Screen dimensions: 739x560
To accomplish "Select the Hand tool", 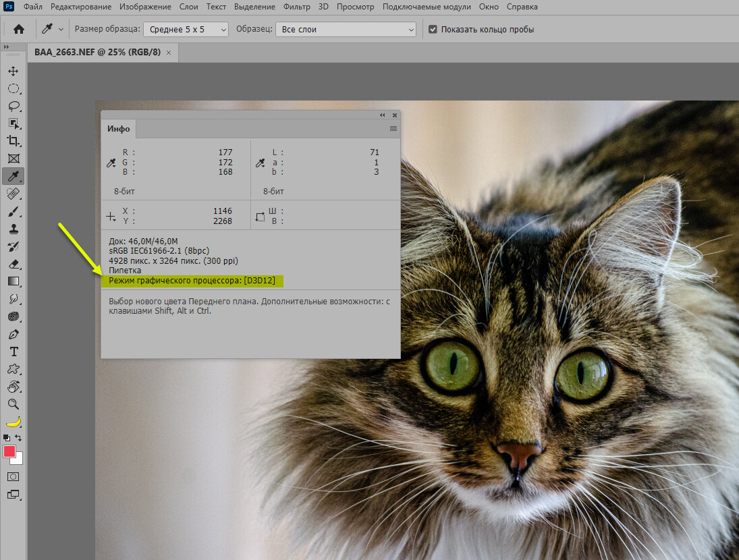I will tap(13, 387).
